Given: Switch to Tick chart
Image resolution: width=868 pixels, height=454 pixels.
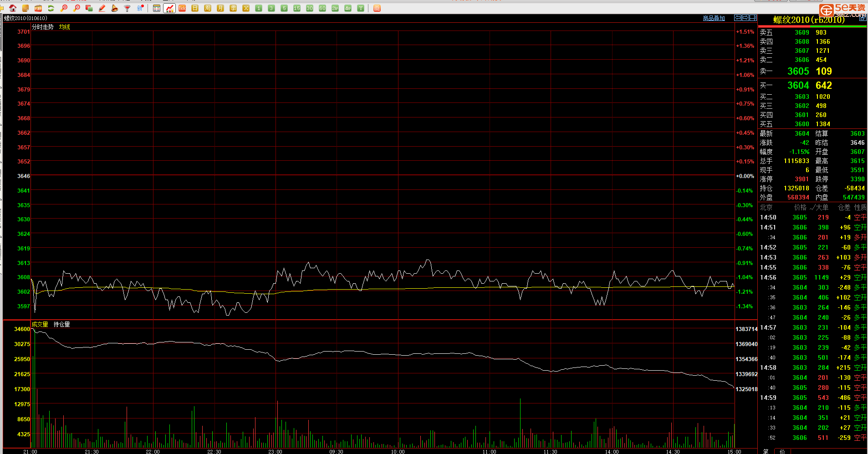Looking at the screenshot, I should [182, 8].
